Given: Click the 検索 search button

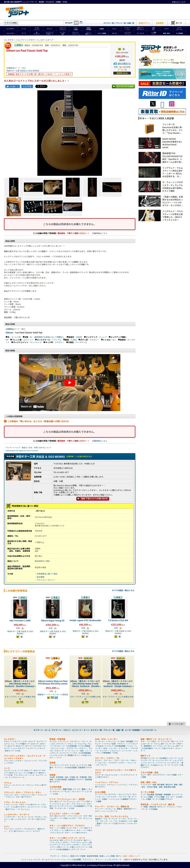Looking at the screenshot, I should point(76,23).
